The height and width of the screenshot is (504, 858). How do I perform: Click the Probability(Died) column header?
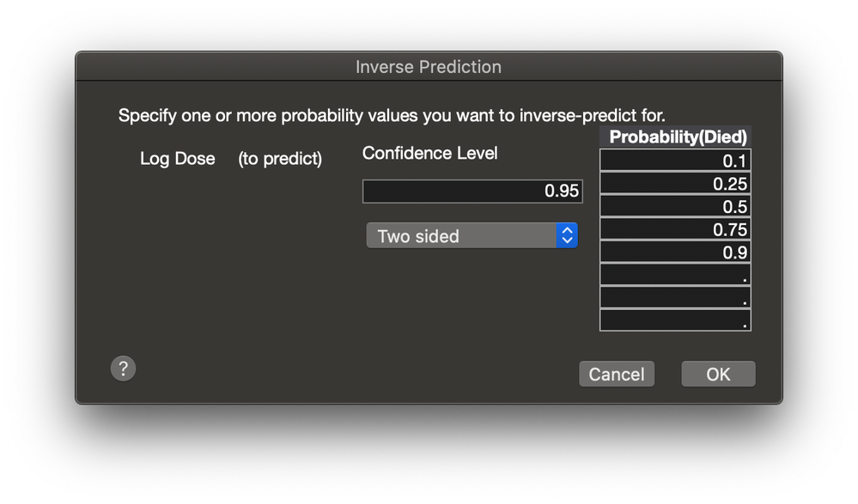[678, 137]
